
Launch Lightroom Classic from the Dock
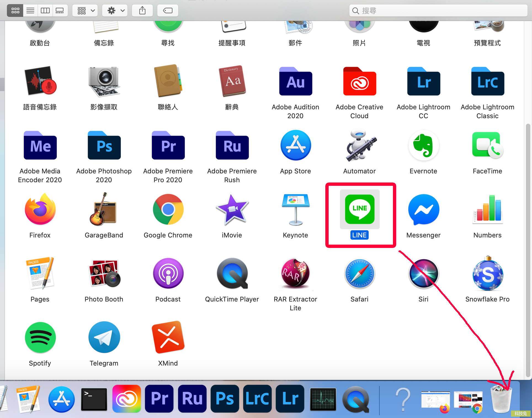(x=257, y=399)
